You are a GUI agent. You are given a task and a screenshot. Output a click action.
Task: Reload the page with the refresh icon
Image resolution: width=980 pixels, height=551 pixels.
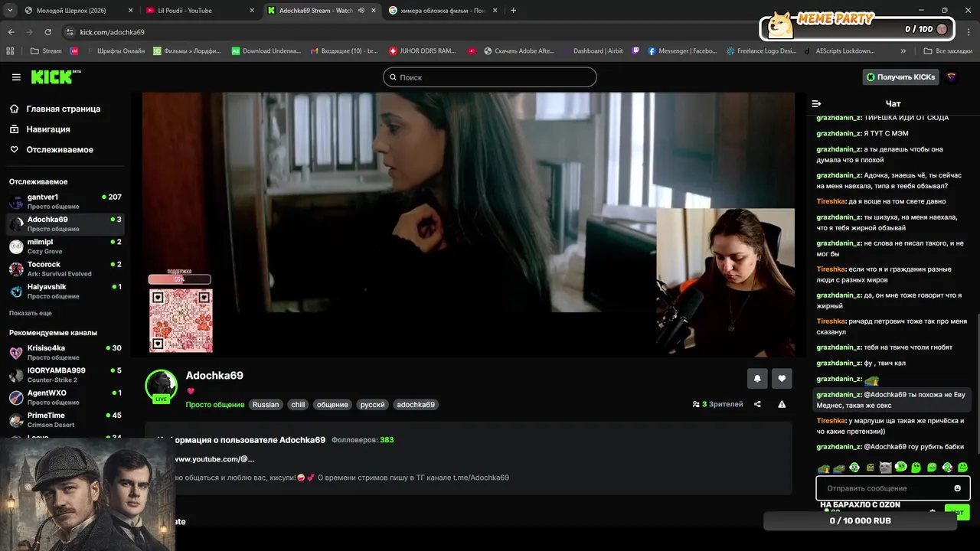pyautogui.click(x=47, y=32)
